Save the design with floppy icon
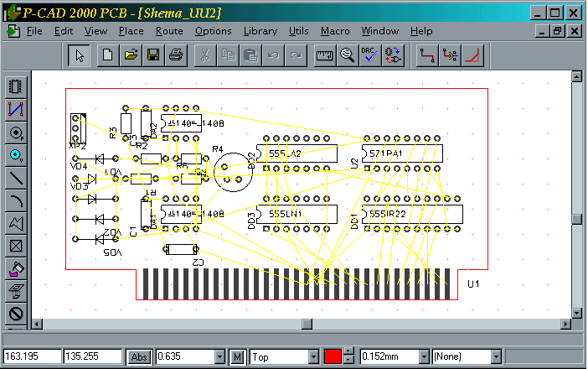588x369 pixels. [153, 55]
